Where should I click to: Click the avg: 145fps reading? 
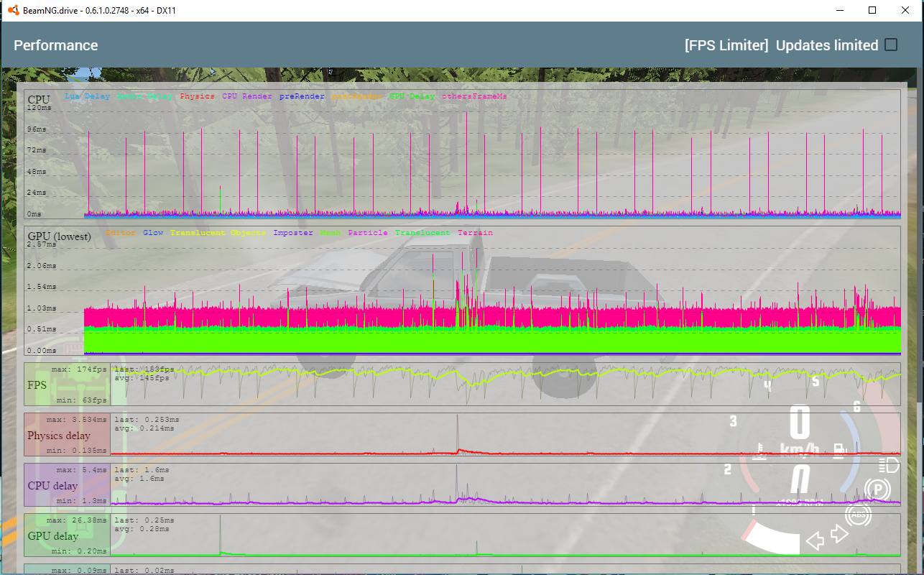[x=142, y=377]
